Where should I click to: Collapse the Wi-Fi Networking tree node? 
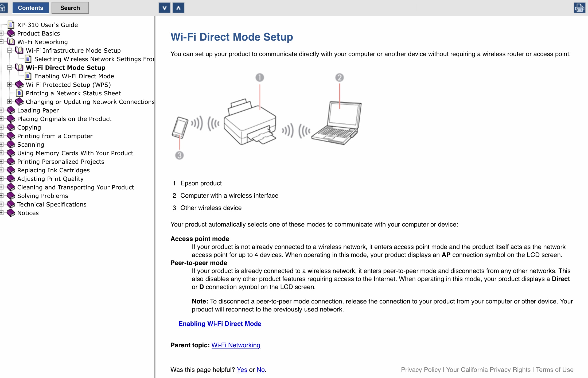pos(1,42)
